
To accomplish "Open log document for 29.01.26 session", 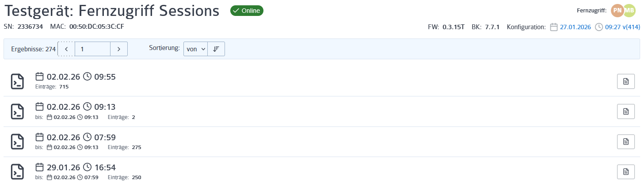I will pos(625,172).
